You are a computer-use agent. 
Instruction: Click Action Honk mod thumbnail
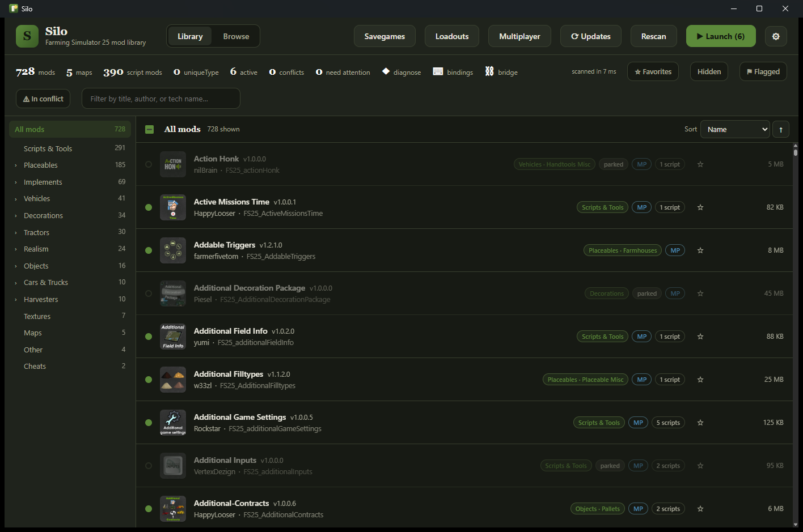tap(173, 164)
